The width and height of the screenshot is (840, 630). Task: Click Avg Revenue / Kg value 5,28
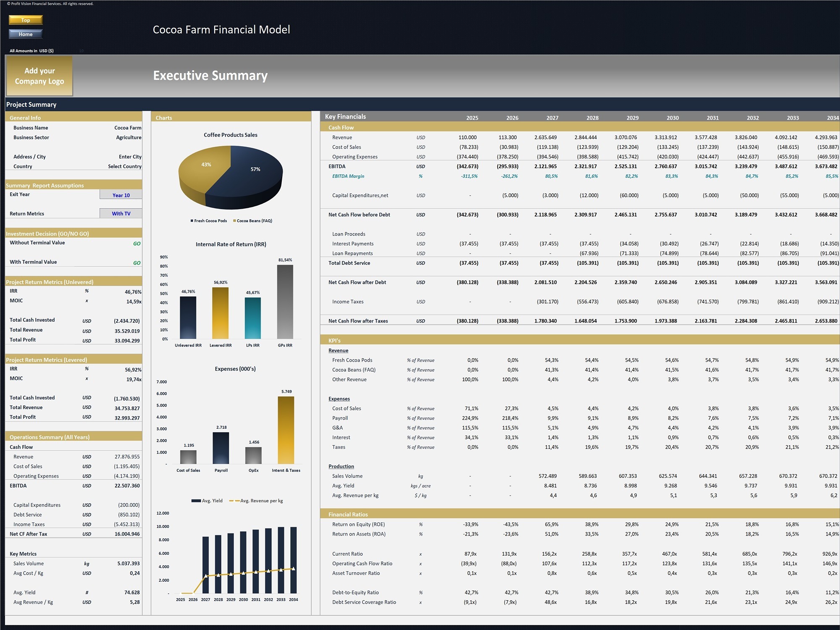coord(135,602)
